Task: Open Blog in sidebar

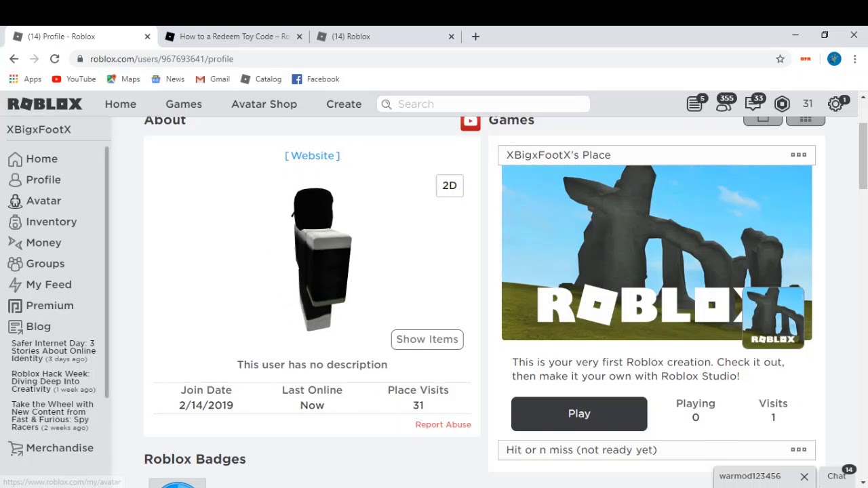Action: pyautogui.click(x=29, y=327)
